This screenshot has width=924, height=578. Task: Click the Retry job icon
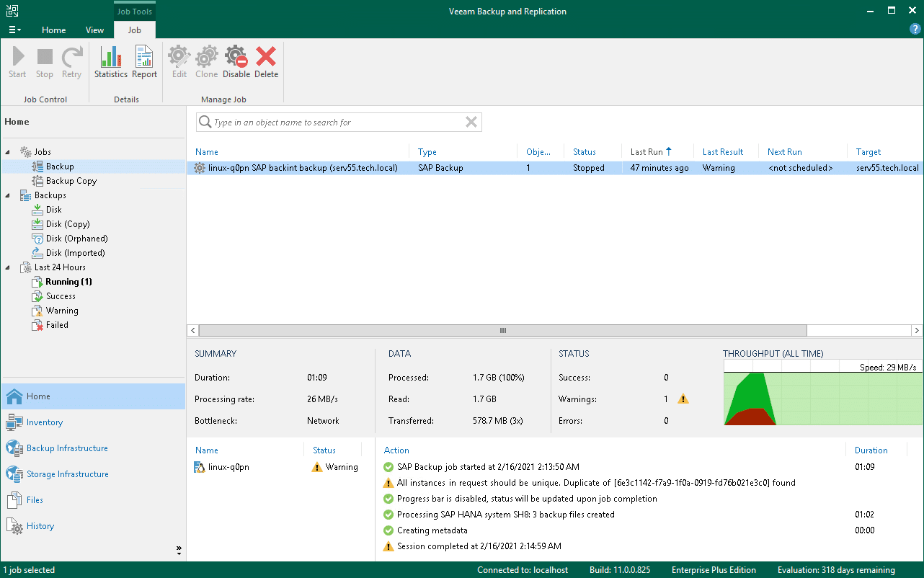point(71,63)
